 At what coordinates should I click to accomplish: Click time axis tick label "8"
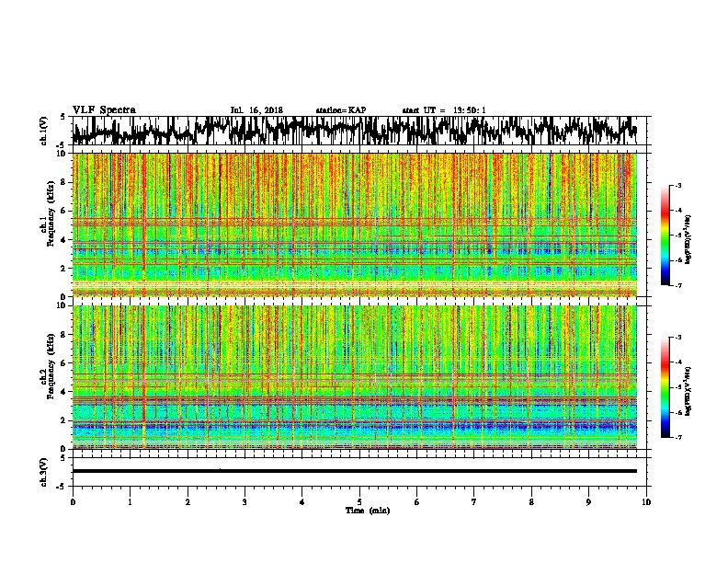[x=531, y=502]
